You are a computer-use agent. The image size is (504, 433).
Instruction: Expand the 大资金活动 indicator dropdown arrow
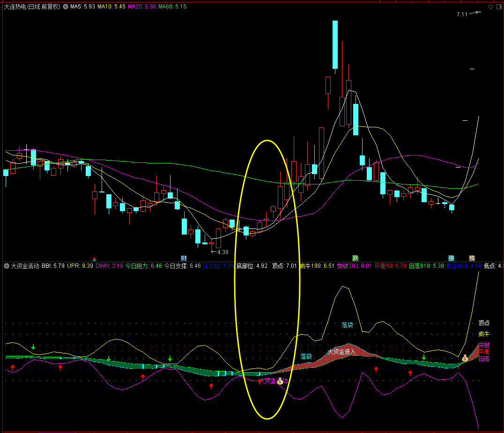[7, 266]
